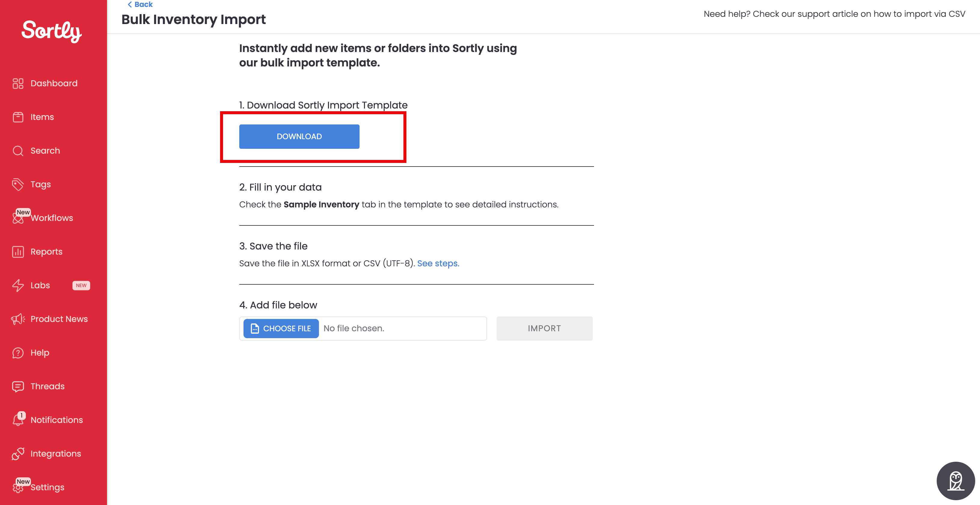Viewport: 980px width, 505px height.
Task: Open the See steps link
Action: coord(438,264)
